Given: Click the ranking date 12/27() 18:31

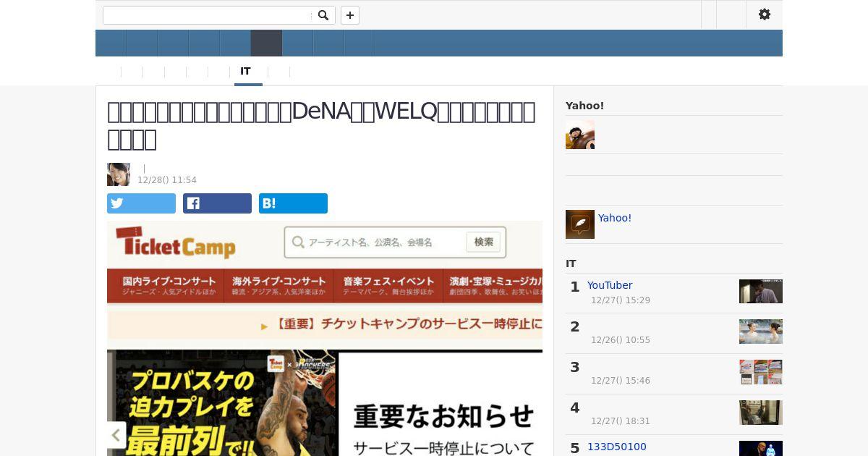Looking at the screenshot, I should pos(621,421).
